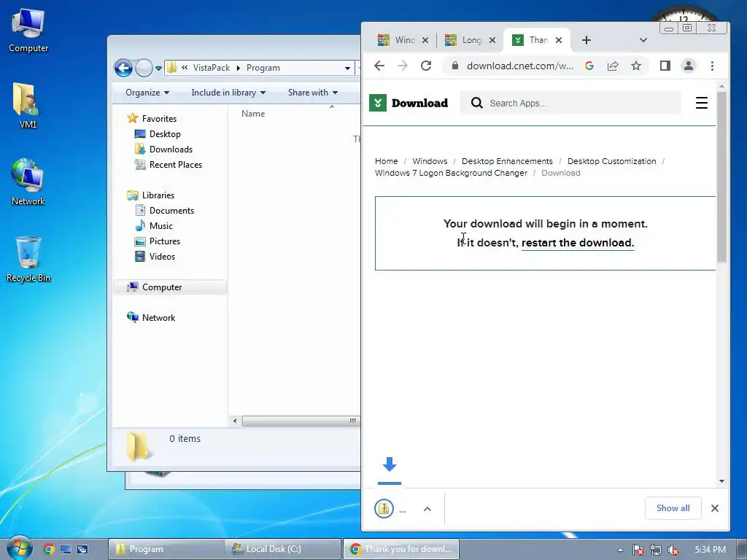Viewport: 747px width, 560px height.
Task: Expand Explorer address bar history dropdown
Action: 347,68
